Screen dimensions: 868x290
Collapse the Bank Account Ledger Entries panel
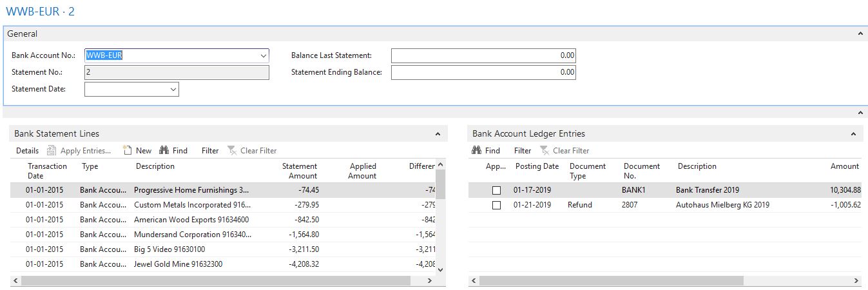pos(854,134)
